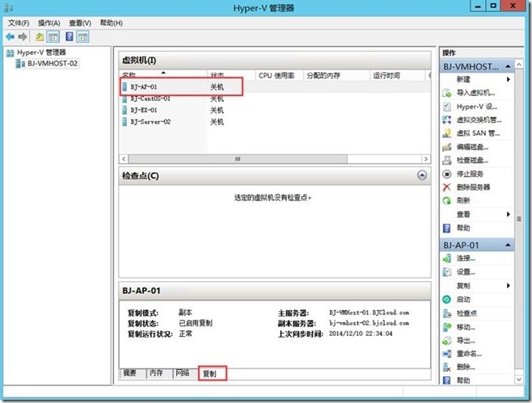This screenshot has height=403, width=532.
Task: Switch to the 摘要 tab
Action: click(130, 373)
